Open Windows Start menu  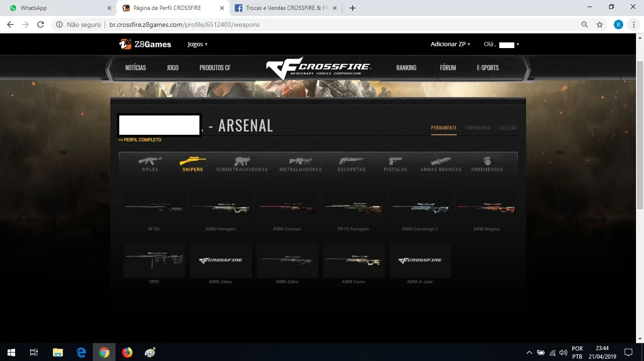[x=11, y=352]
